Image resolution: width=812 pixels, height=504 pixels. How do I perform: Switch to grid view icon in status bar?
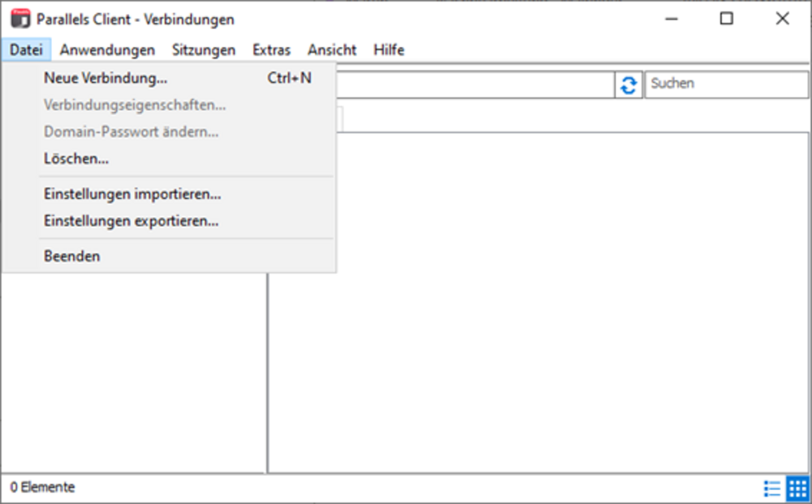pyautogui.click(x=797, y=488)
